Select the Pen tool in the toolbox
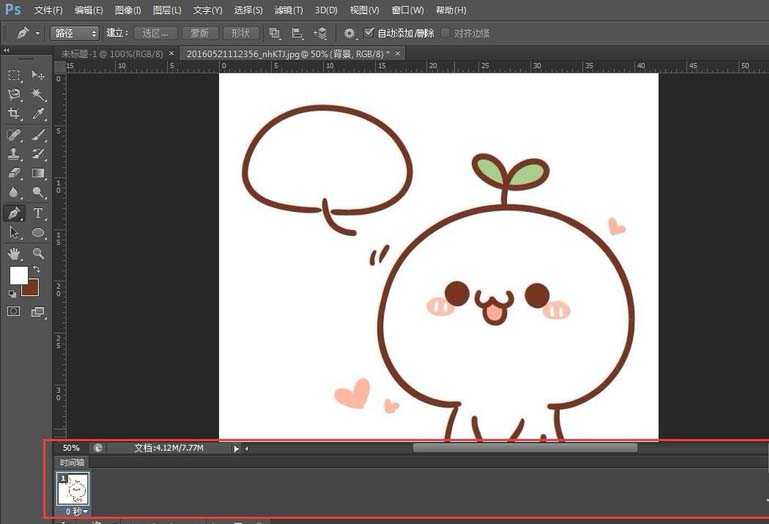Screen dimensions: 769x524 [14, 213]
